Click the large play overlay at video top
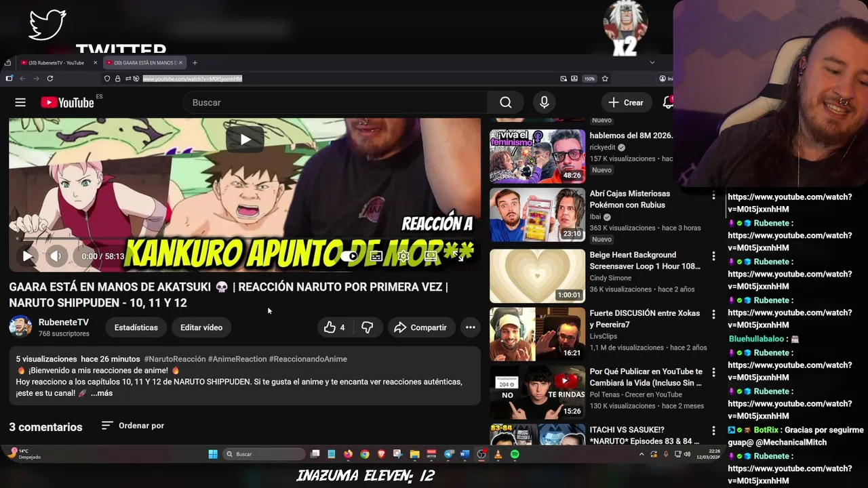The width and height of the screenshot is (868, 488). pyautogui.click(x=245, y=140)
